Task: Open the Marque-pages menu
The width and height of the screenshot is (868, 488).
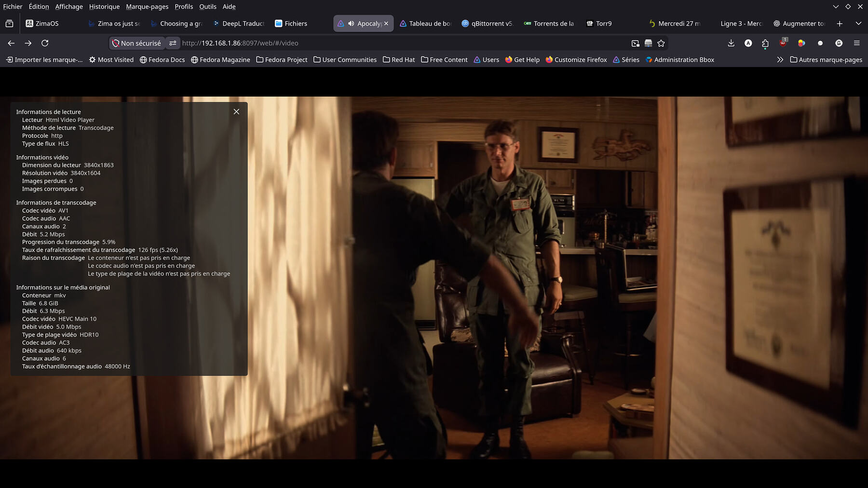Action: tap(147, 7)
